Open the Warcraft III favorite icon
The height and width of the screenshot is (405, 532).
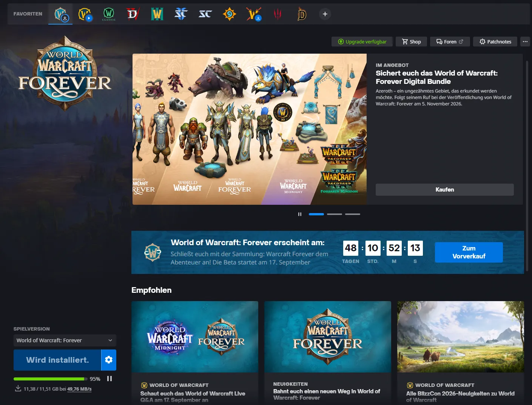point(157,14)
